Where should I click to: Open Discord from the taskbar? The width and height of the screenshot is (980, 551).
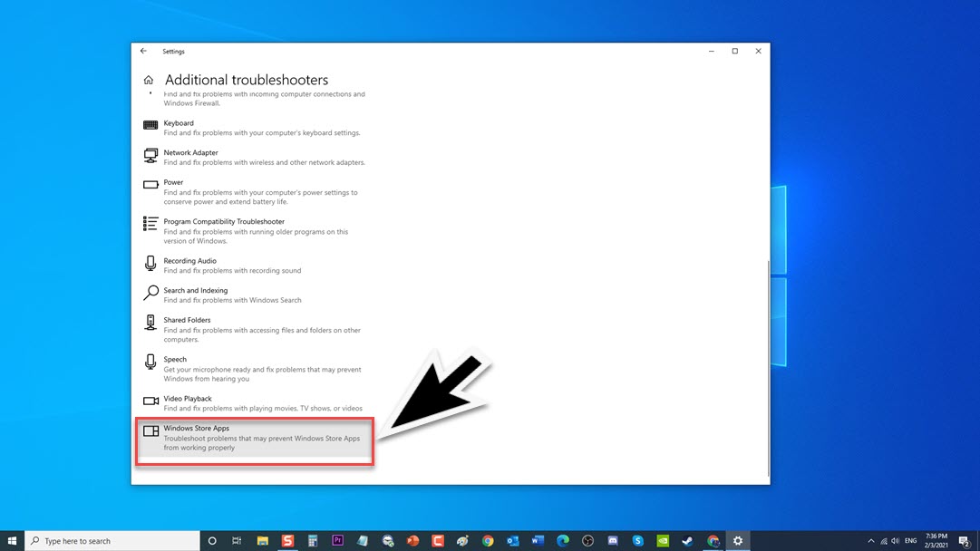point(613,540)
